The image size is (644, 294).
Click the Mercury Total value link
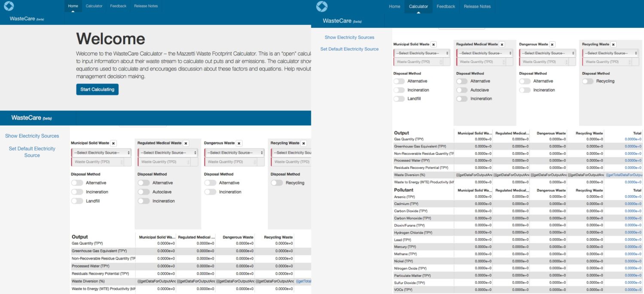coord(633,247)
